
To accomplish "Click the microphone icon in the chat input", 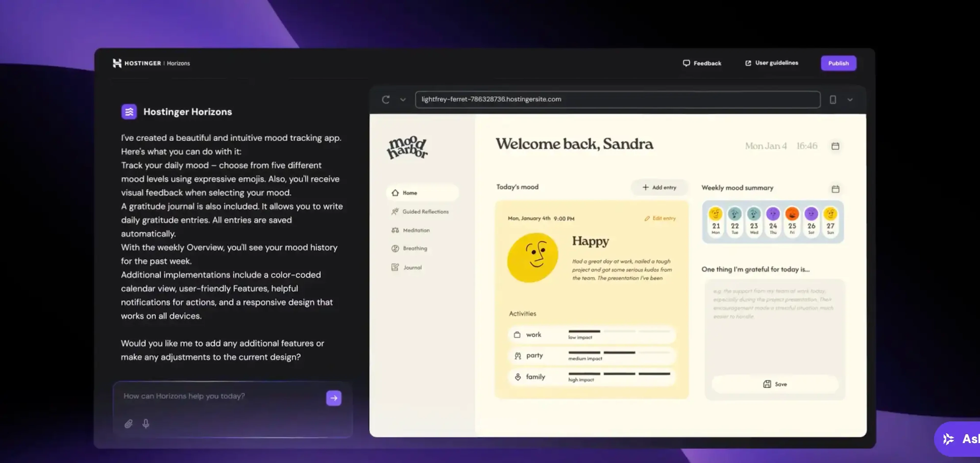I will coord(146,424).
